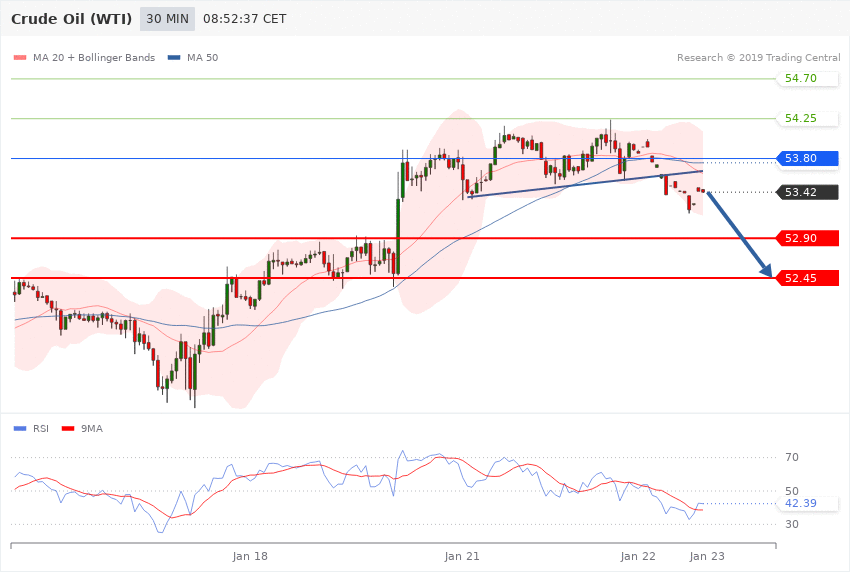The height and width of the screenshot is (576, 850).
Task: Click the Jan 18 date marker
Action: tap(250, 556)
